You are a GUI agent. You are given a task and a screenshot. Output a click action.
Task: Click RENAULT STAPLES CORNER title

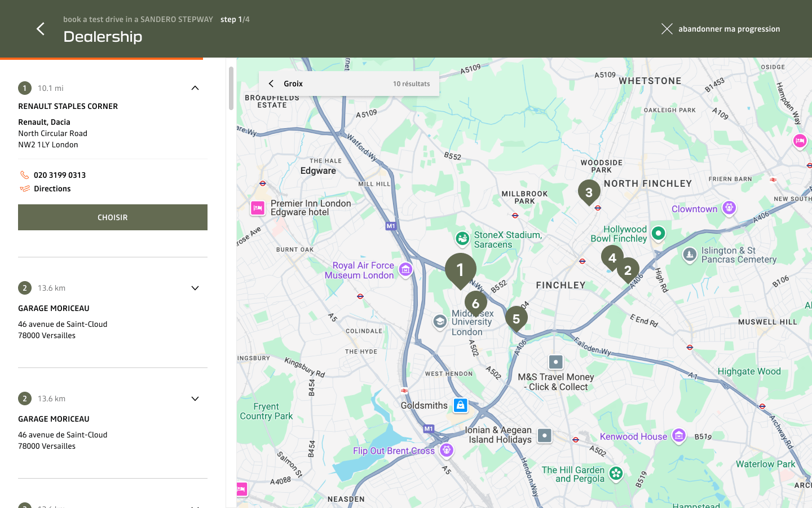point(68,106)
